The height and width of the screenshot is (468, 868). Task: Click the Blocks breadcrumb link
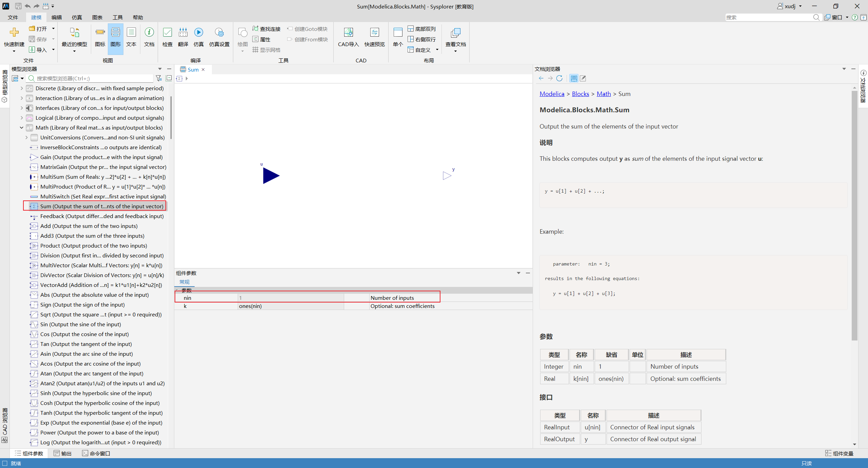pyautogui.click(x=580, y=94)
